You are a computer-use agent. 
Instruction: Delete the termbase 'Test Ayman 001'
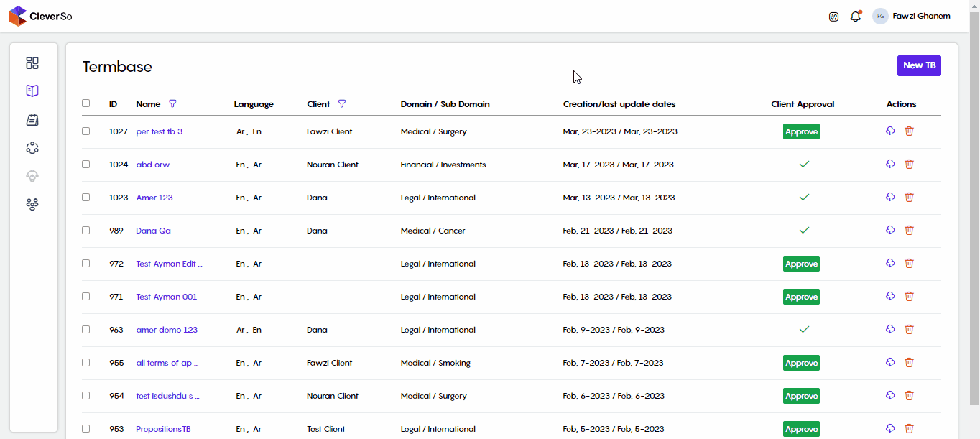click(x=909, y=296)
